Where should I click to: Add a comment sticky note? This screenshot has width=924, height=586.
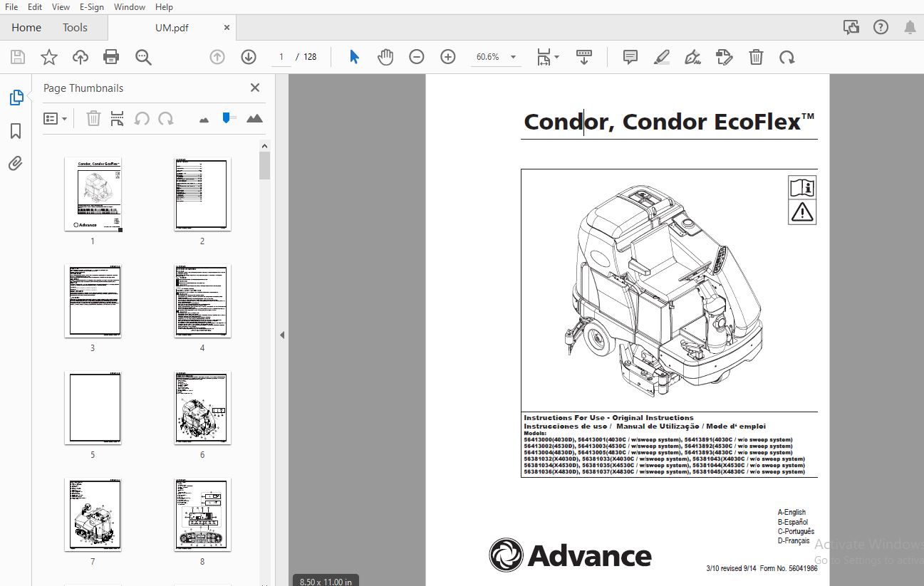coord(630,57)
